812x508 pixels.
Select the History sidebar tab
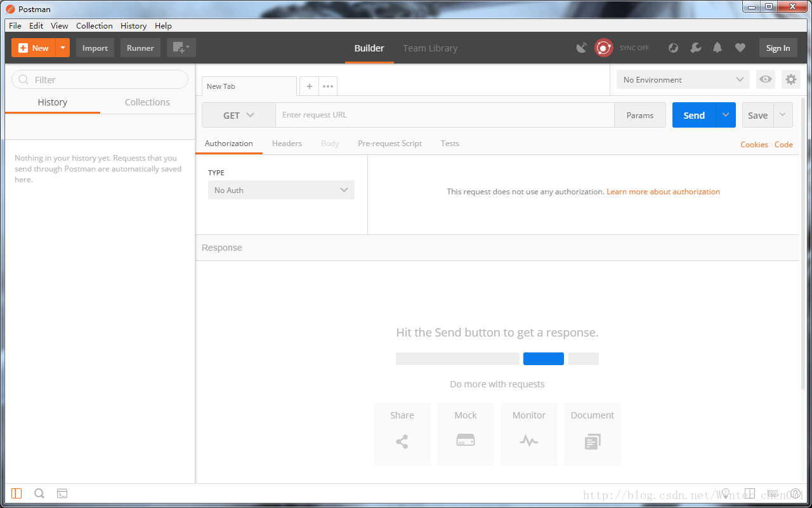[53, 102]
